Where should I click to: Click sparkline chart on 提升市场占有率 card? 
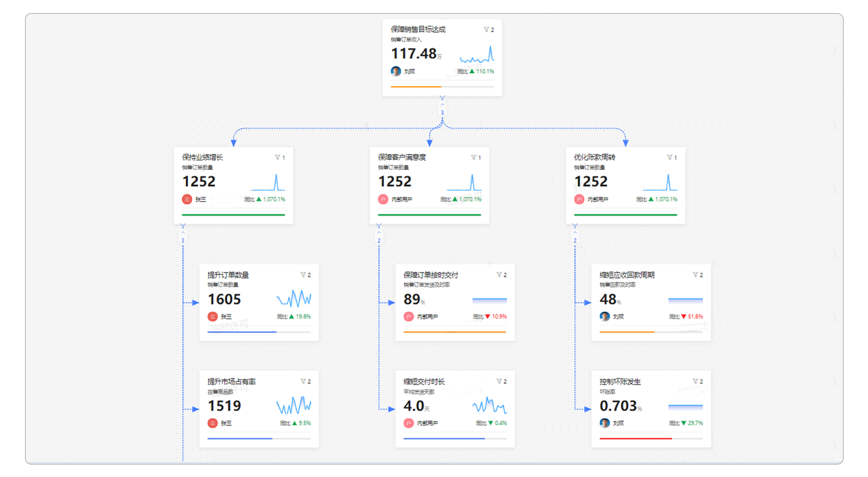[293, 405]
